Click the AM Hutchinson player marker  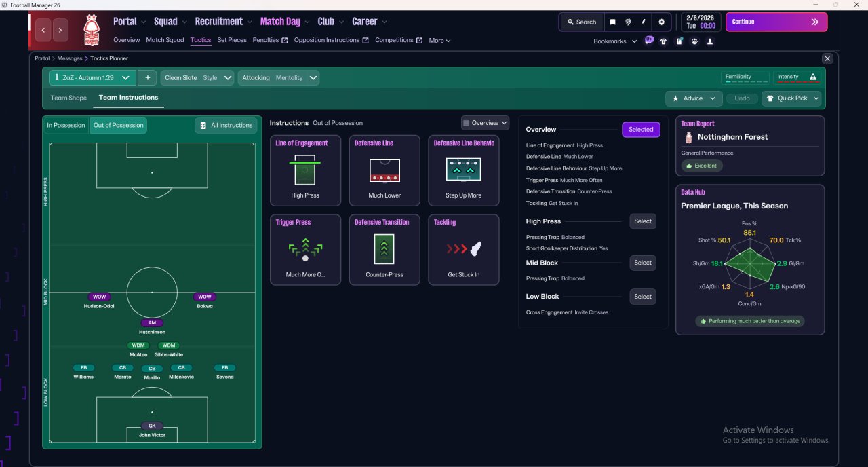pyautogui.click(x=152, y=327)
